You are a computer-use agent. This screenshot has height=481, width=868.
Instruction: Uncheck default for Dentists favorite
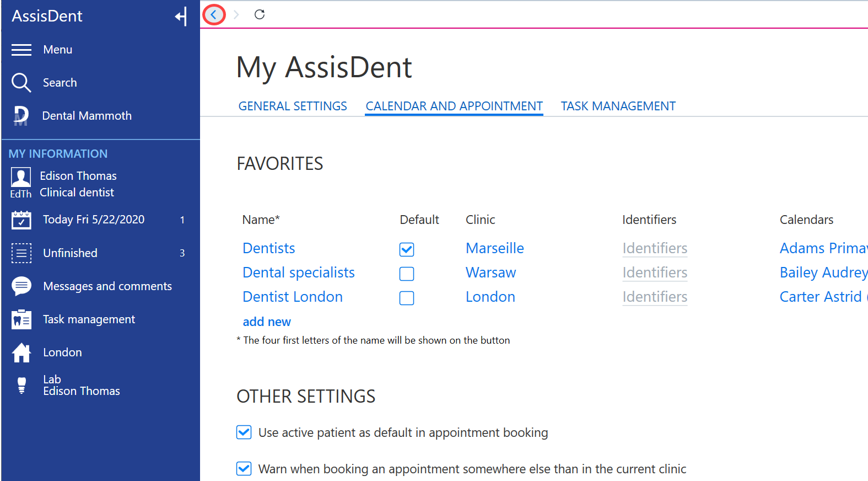coord(407,249)
